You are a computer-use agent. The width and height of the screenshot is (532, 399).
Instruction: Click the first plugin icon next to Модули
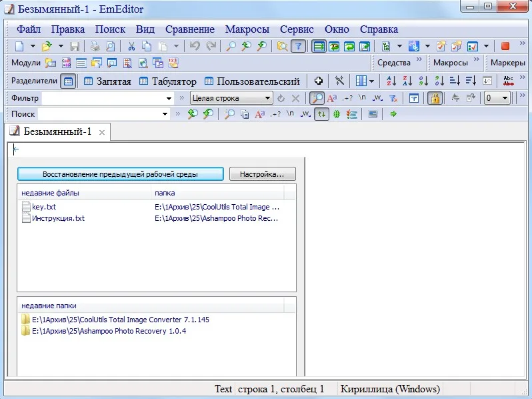[51, 63]
